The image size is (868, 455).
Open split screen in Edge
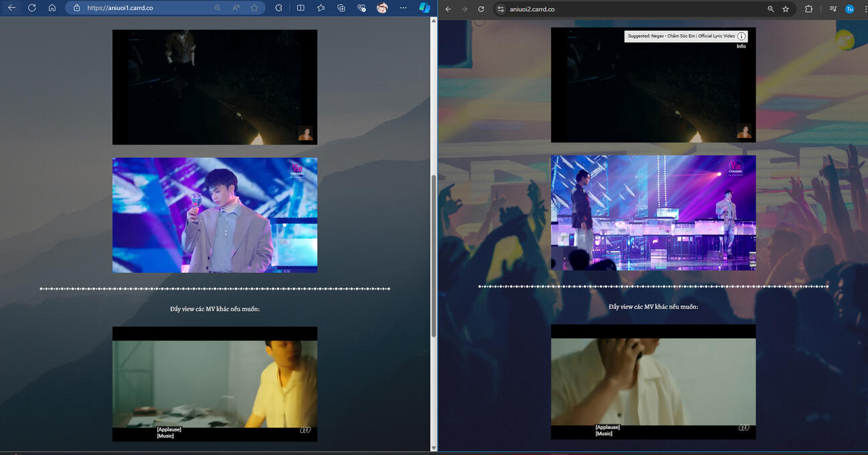(x=300, y=8)
